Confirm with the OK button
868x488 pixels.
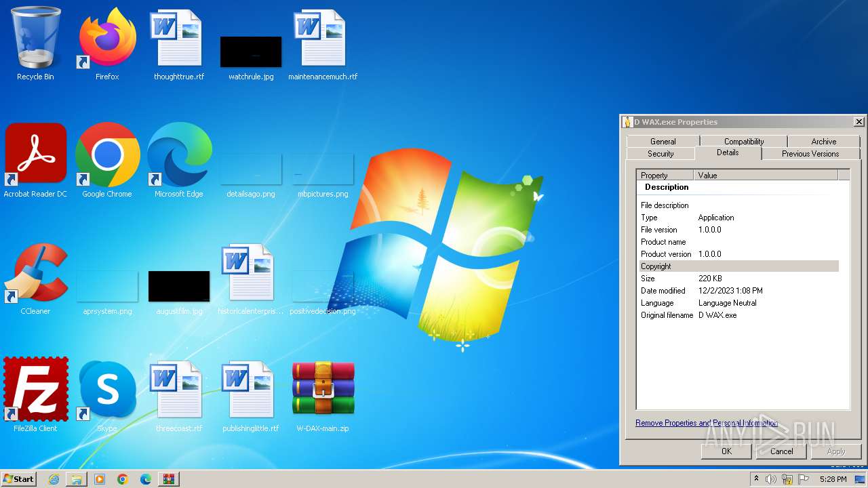[x=726, y=451]
